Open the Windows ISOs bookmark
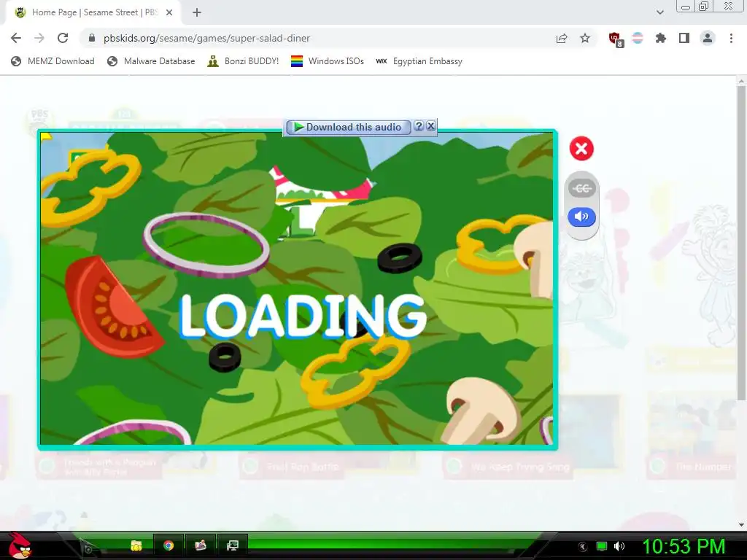 pos(328,61)
